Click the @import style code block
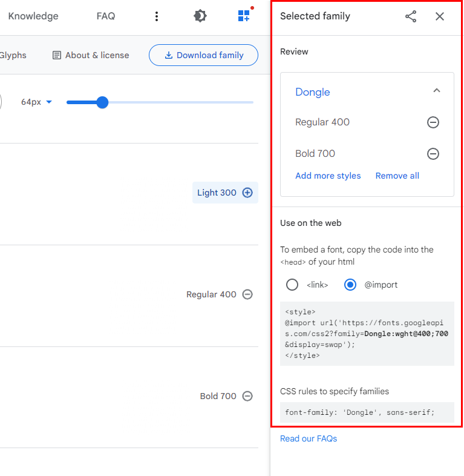The width and height of the screenshot is (464, 476). (x=367, y=334)
